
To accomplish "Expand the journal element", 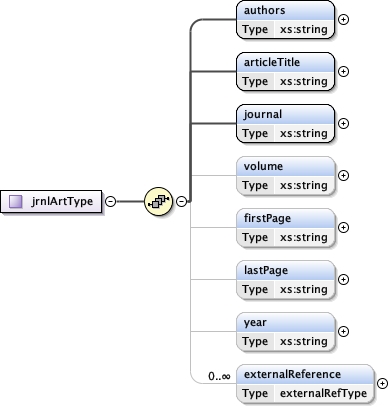I will pyautogui.click(x=343, y=124).
